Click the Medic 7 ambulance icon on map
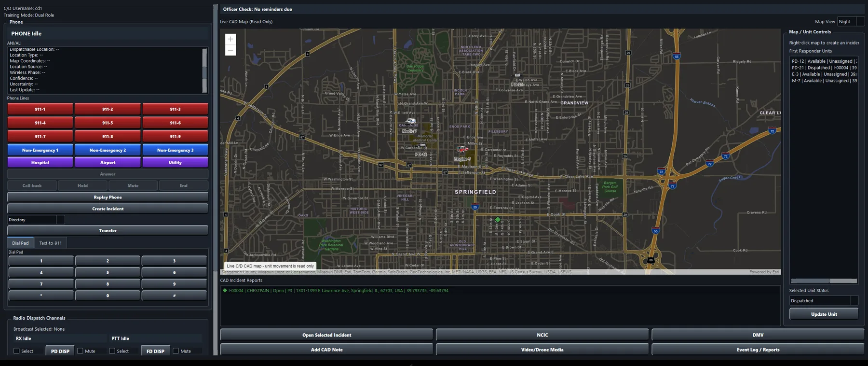The image size is (868, 366). [x=410, y=122]
